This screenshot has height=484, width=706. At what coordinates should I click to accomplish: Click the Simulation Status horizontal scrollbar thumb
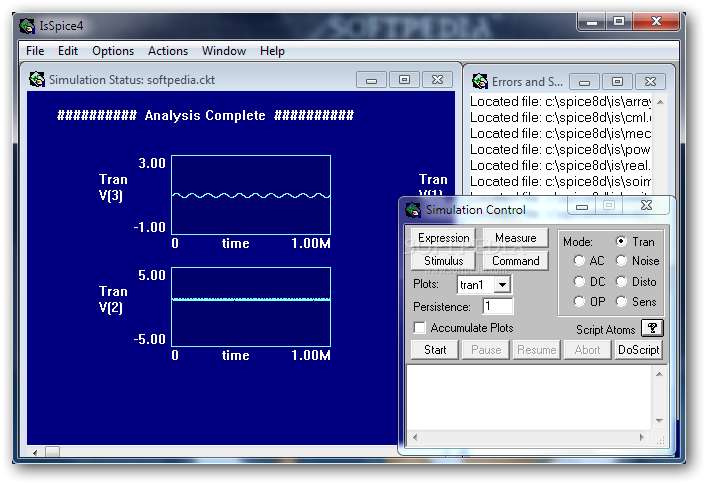click(x=52, y=452)
